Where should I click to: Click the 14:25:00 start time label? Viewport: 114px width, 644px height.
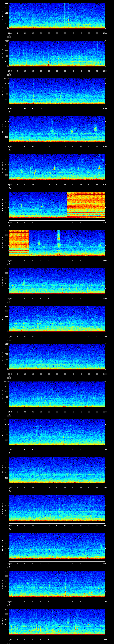9,450
